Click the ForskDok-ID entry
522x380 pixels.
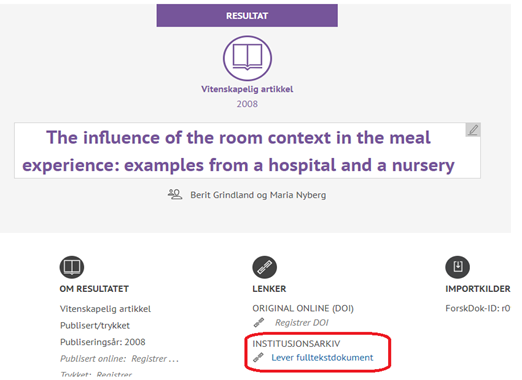coord(478,308)
